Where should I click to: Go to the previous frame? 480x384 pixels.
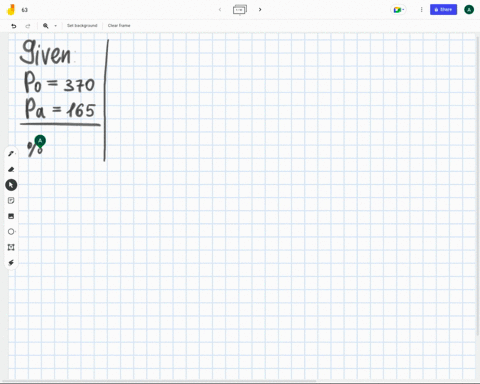220,10
